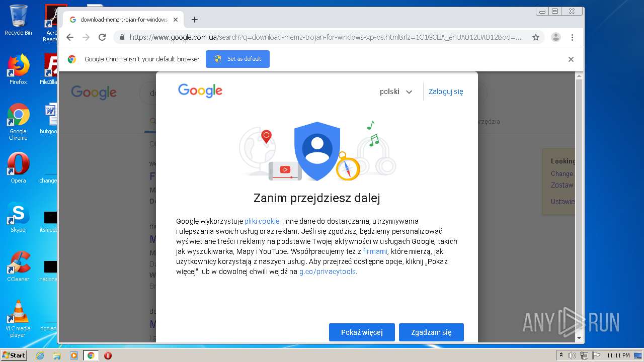Screen dimensions: 644x362
Task: Click the Action Center flag icon
Action: click(596, 355)
